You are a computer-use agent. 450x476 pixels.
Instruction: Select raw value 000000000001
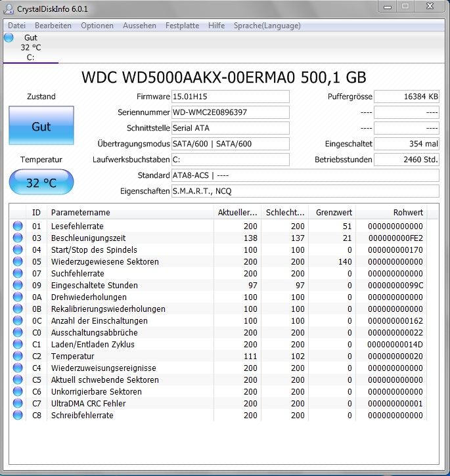[395, 404]
